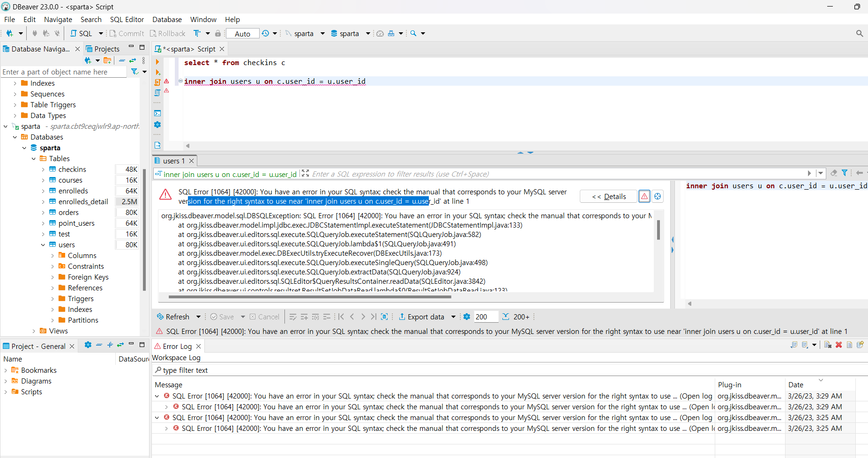
Task: Click the Refresh button in results toolbar
Action: click(x=173, y=317)
